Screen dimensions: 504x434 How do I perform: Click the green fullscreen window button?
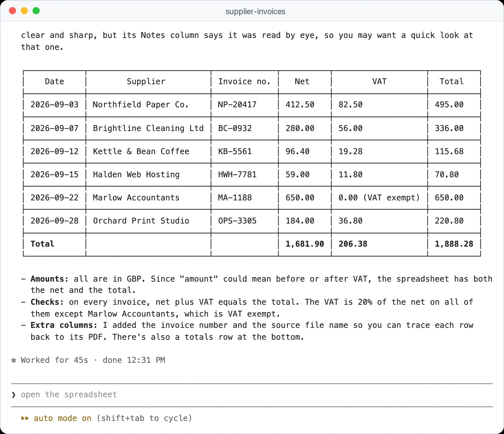click(x=36, y=11)
